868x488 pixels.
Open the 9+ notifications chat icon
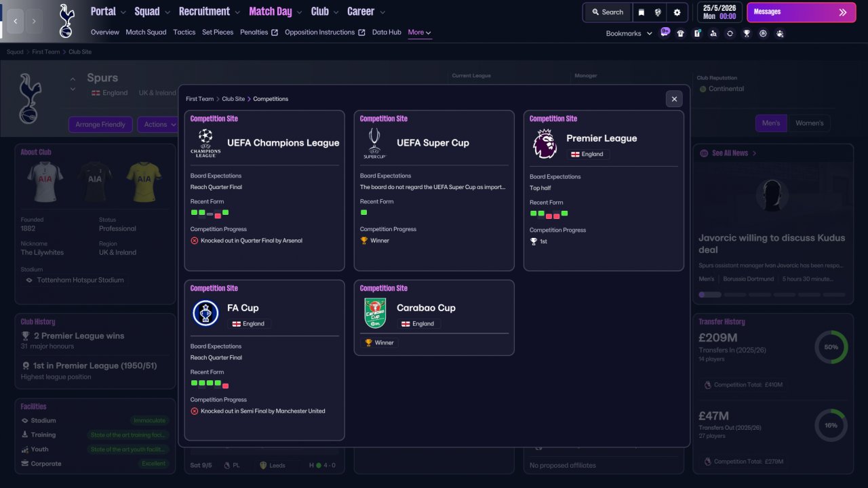(665, 33)
